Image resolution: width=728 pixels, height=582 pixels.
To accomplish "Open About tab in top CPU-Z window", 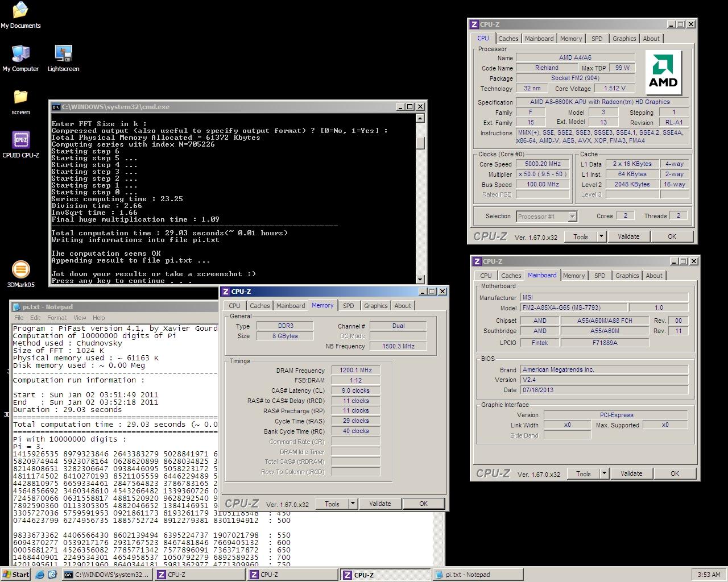I will [651, 39].
